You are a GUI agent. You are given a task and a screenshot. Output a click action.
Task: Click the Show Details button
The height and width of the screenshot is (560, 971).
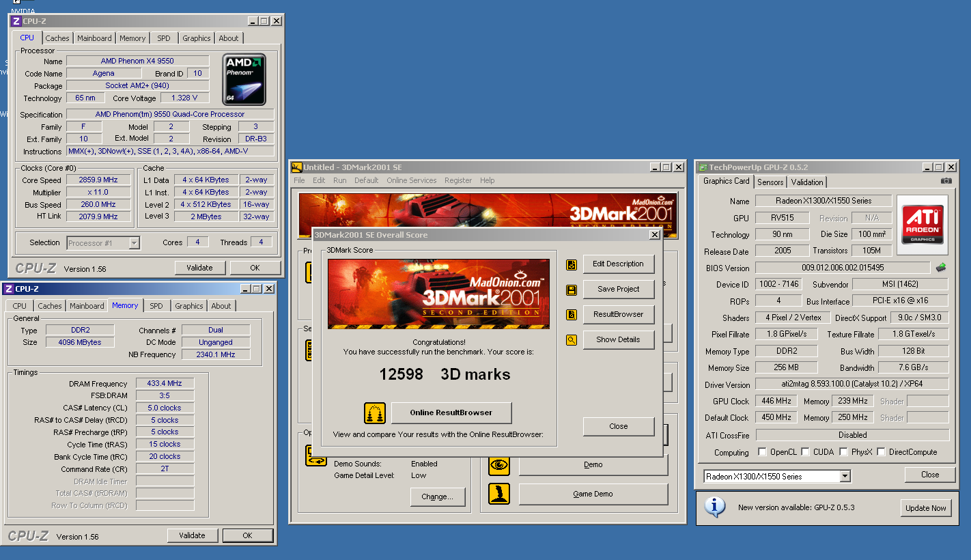(619, 339)
